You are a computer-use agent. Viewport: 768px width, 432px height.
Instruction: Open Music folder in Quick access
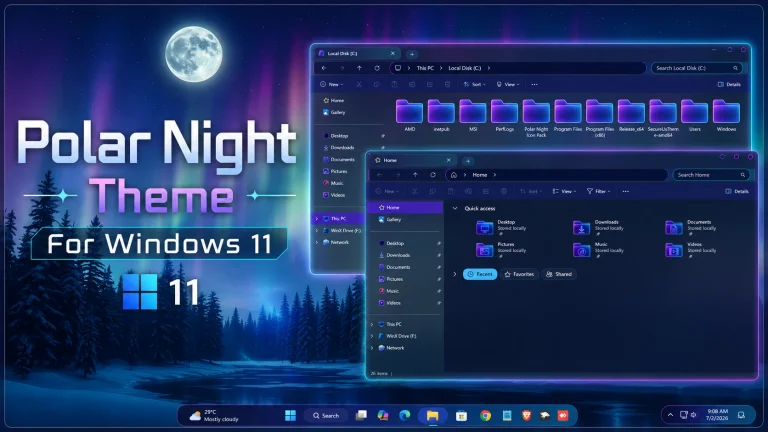click(x=599, y=249)
